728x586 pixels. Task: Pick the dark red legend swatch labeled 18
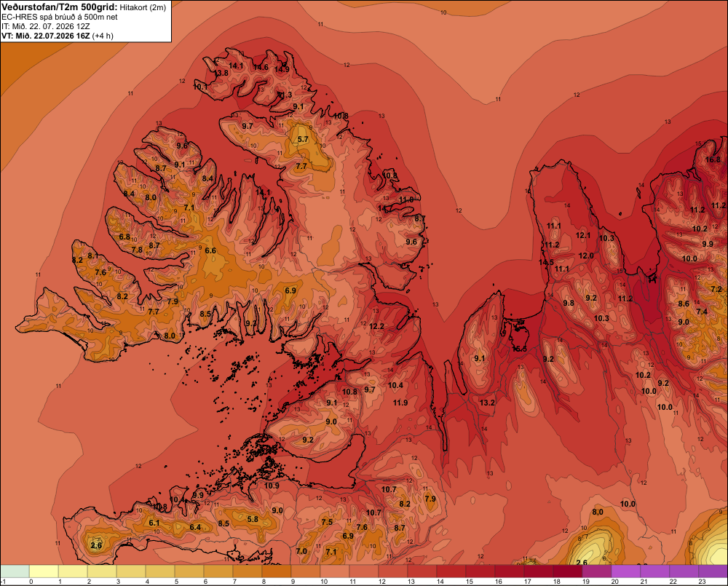pos(568,571)
